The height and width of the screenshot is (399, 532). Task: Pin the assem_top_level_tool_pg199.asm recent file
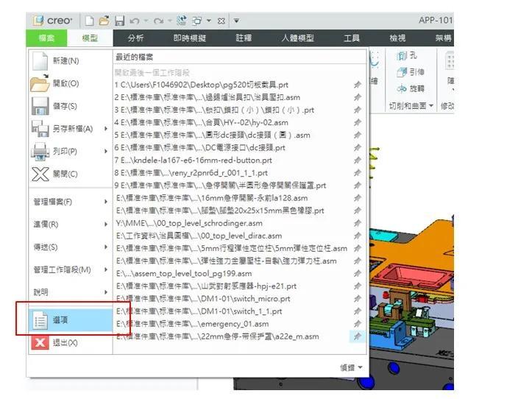[x=358, y=274]
